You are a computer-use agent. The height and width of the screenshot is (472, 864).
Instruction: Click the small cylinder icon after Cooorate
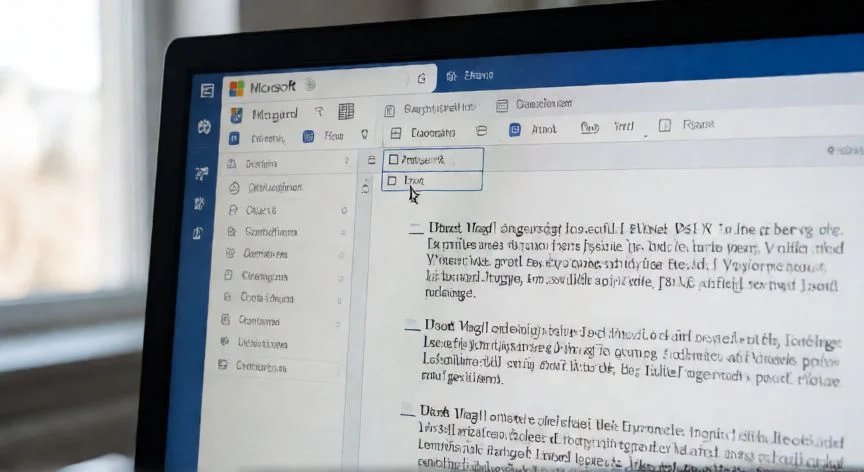click(482, 131)
